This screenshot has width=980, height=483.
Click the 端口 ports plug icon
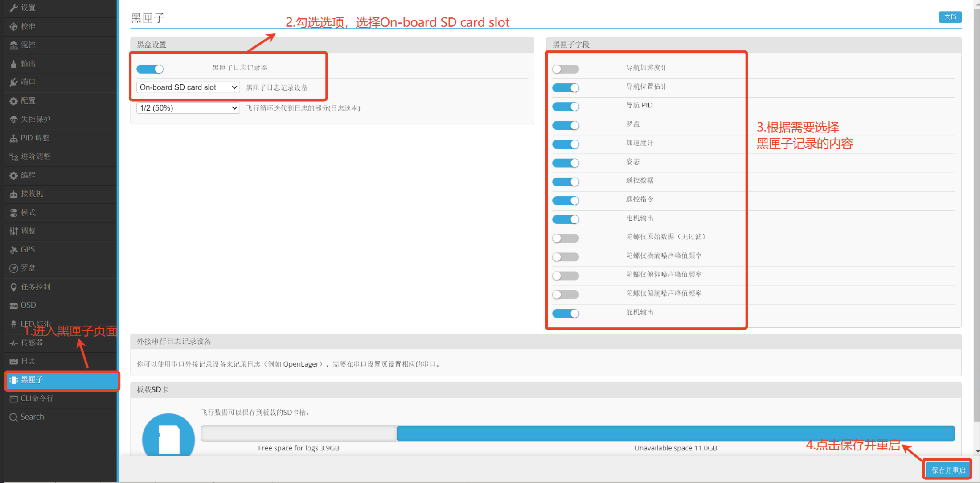pos(14,82)
